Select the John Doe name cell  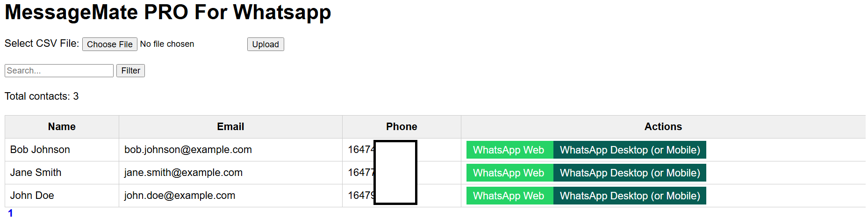[62, 196]
